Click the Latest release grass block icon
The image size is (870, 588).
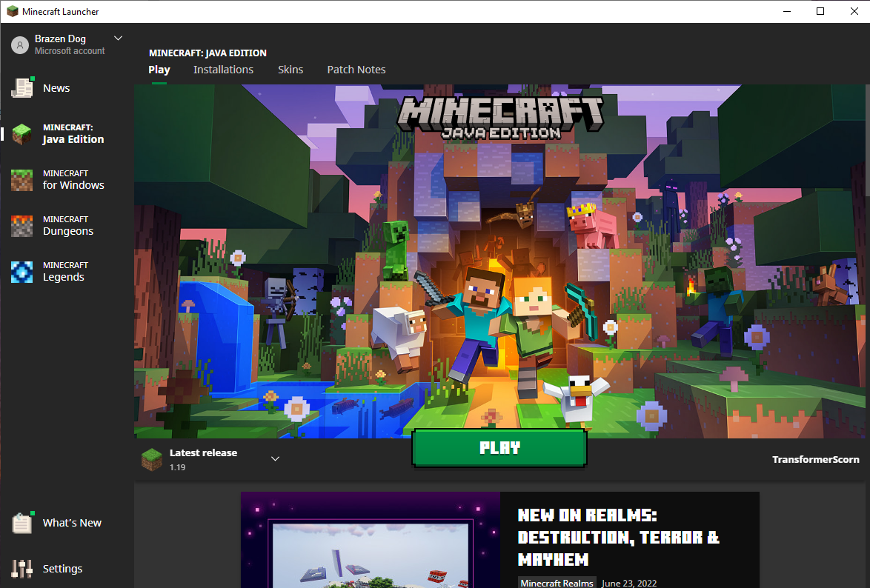(152, 459)
